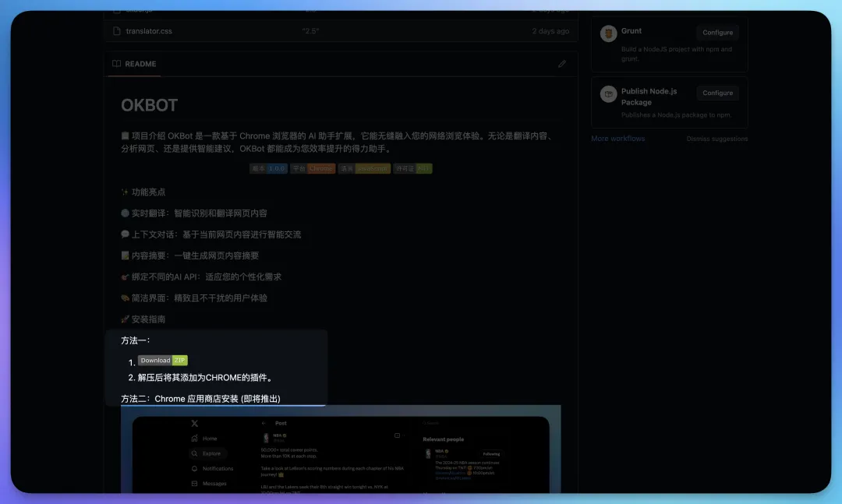This screenshot has width=842, height=504.
Task: Click the version 1.0.0 badge
Action: click(269, 168)
